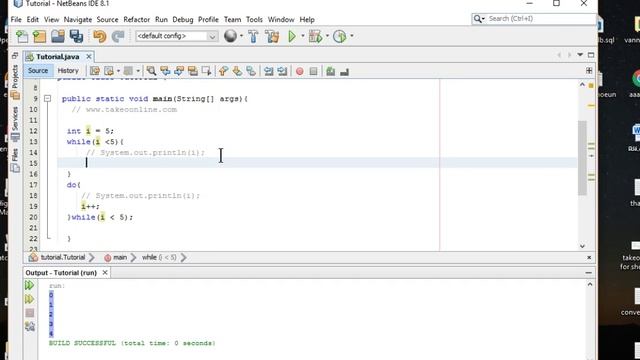Click the Open Project toolbar icon
The height and width of the screenshot is (360, 640).
tap(58, 36)
